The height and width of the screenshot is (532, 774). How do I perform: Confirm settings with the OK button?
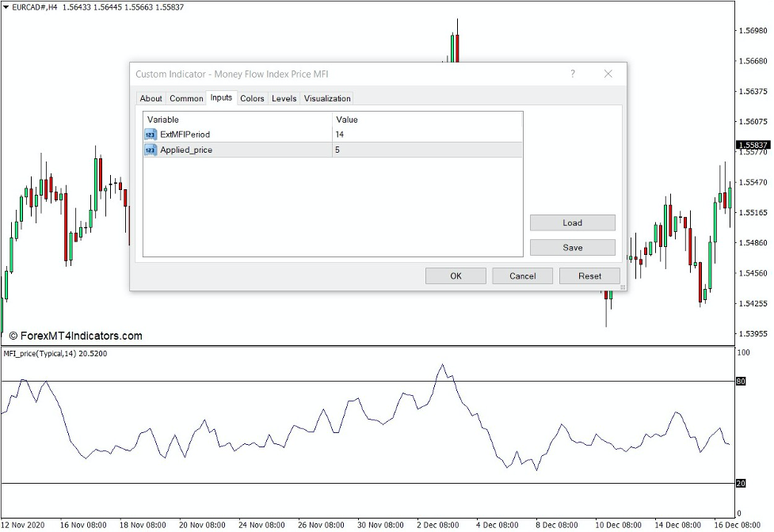click(x=456, y=275)
